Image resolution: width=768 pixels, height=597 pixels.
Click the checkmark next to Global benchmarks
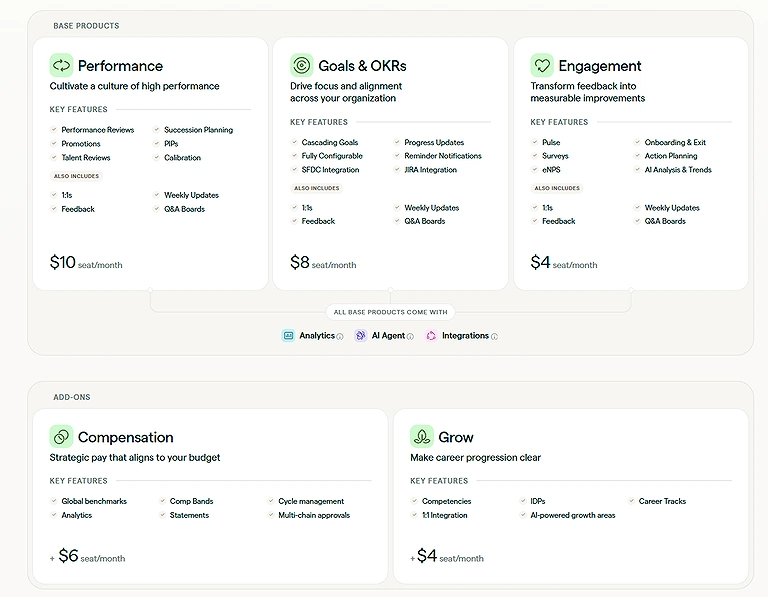(x=54, y=501)
